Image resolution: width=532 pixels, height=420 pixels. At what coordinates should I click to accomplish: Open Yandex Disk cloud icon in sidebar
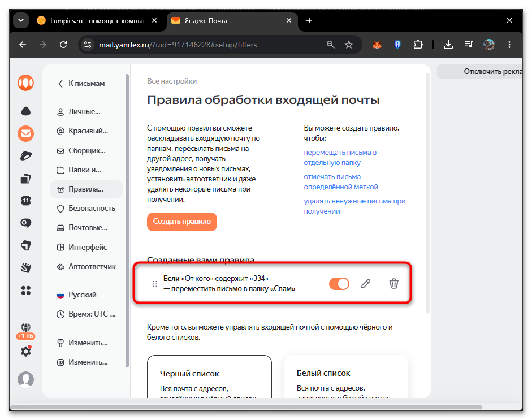point(26,111)
